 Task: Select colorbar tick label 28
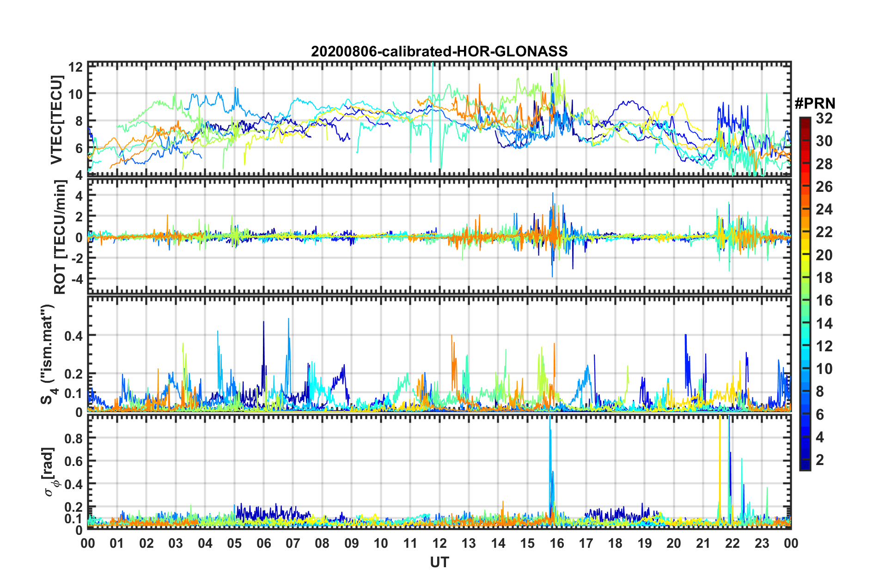pyautogui.click(x=824, y=164)
